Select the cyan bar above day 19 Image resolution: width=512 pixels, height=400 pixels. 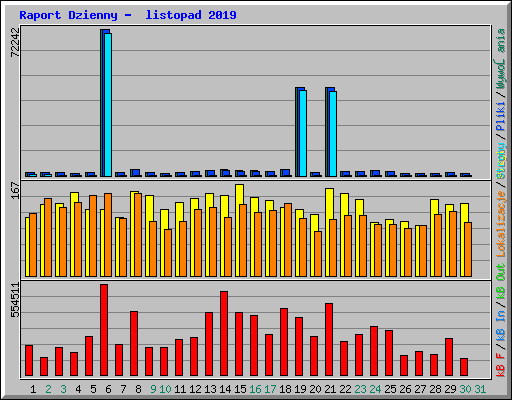(303, 133)
